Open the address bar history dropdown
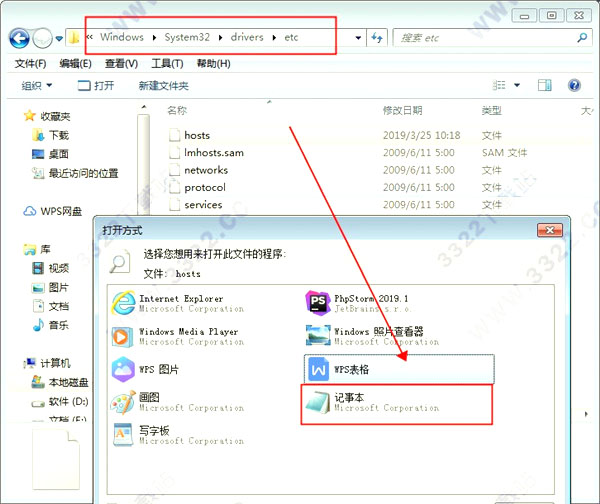The image size is (600, 504). point(358,38)
